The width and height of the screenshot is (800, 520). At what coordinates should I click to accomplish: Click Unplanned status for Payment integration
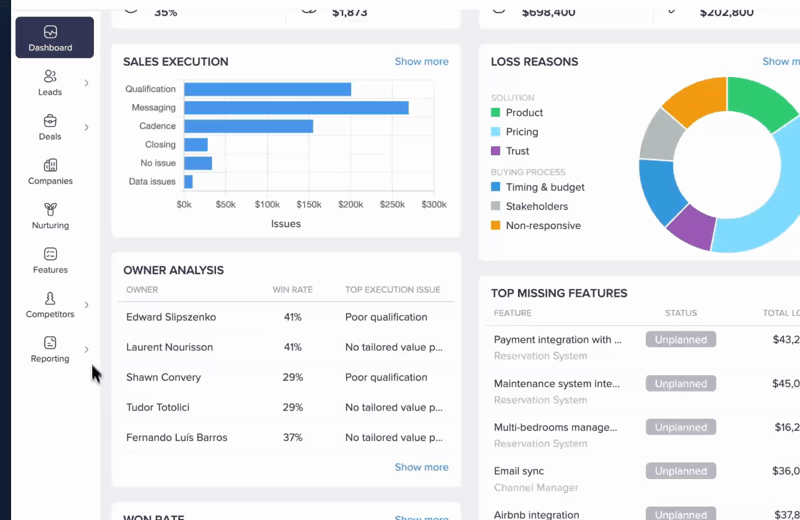coord(681,340)
